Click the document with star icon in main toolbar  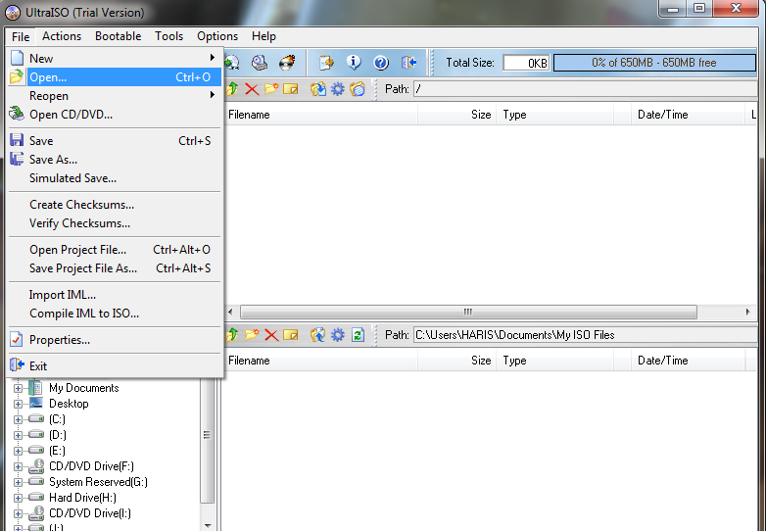326,63
